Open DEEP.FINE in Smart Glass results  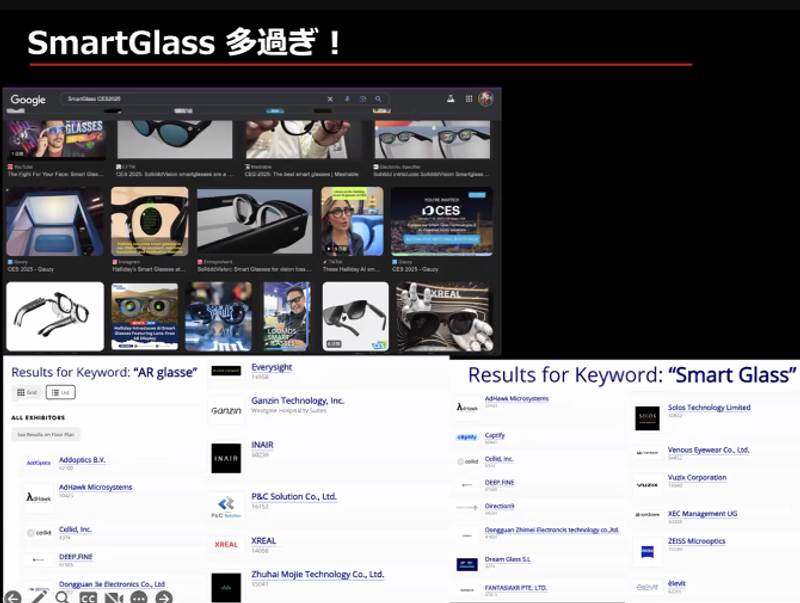click(499, 482)
